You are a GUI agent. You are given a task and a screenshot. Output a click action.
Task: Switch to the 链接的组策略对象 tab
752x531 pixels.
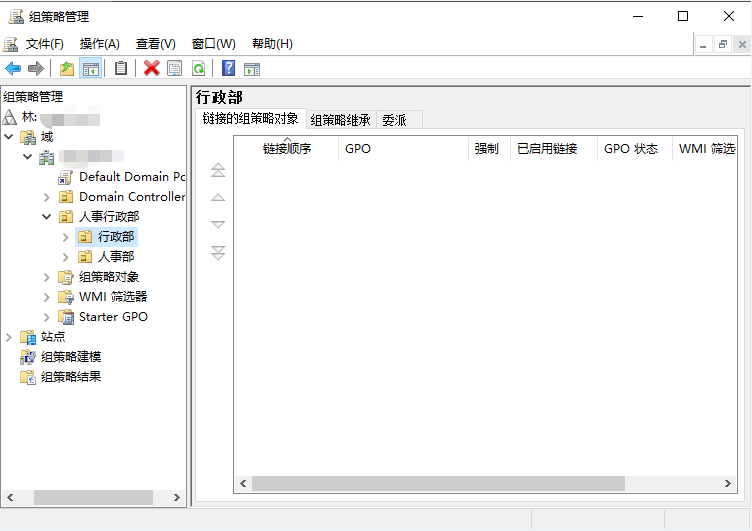pyautogui.click(x=250, y=118)
